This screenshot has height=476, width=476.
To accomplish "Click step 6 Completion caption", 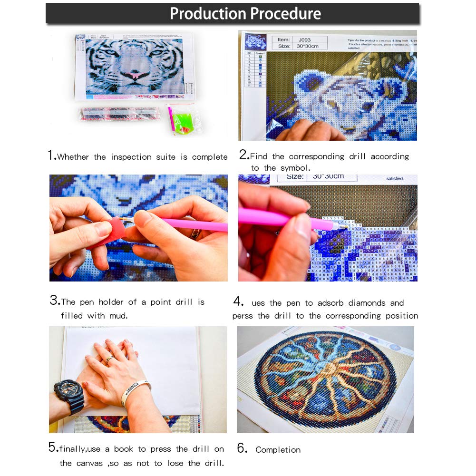I will click(269, 449).
